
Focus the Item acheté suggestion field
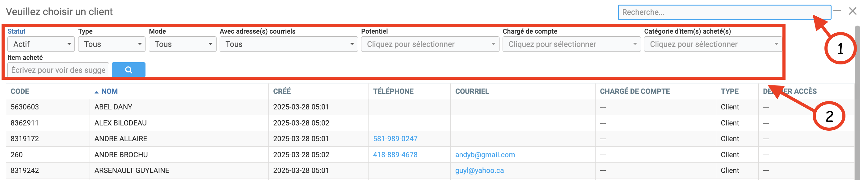[x=58, y=70]
